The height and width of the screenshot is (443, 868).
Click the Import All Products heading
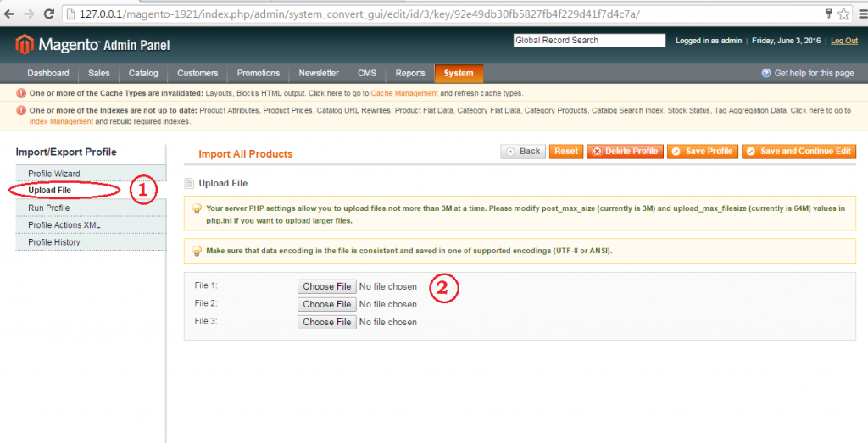pos(245,154)
